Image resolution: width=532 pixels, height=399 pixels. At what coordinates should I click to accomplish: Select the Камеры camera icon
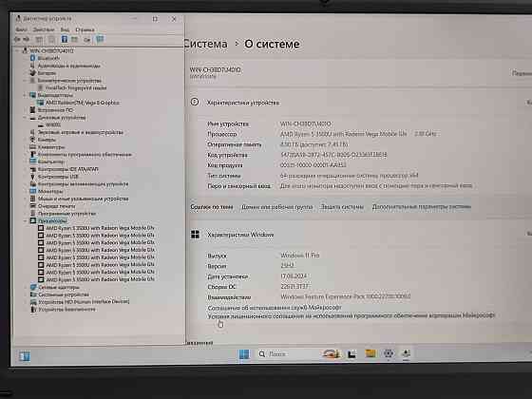(32, 140)
